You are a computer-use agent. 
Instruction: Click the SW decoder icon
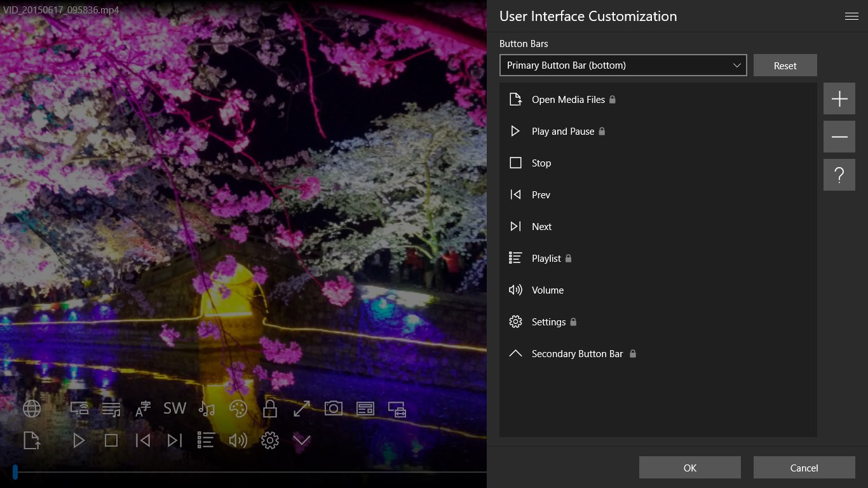point(175,409)
